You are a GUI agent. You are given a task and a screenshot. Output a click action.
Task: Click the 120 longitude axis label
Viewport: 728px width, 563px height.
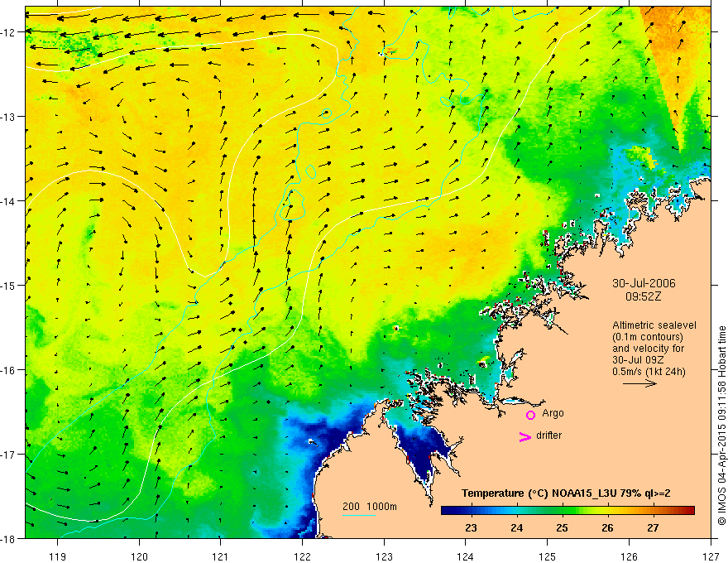point(139,556)
